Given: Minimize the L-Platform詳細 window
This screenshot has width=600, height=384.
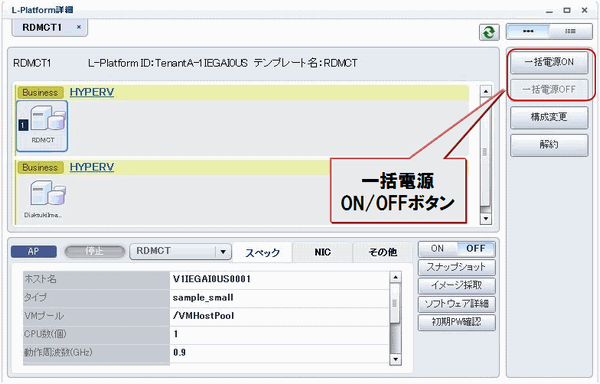Looking at the screenshot, I should (549, 10).
